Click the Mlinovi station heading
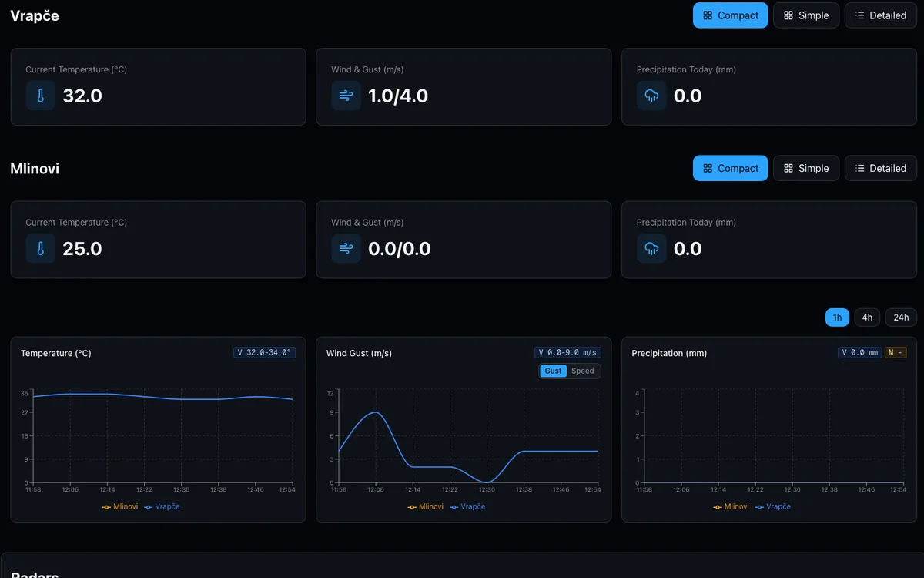This screenshot has height=578, width=924. [35, 168]
